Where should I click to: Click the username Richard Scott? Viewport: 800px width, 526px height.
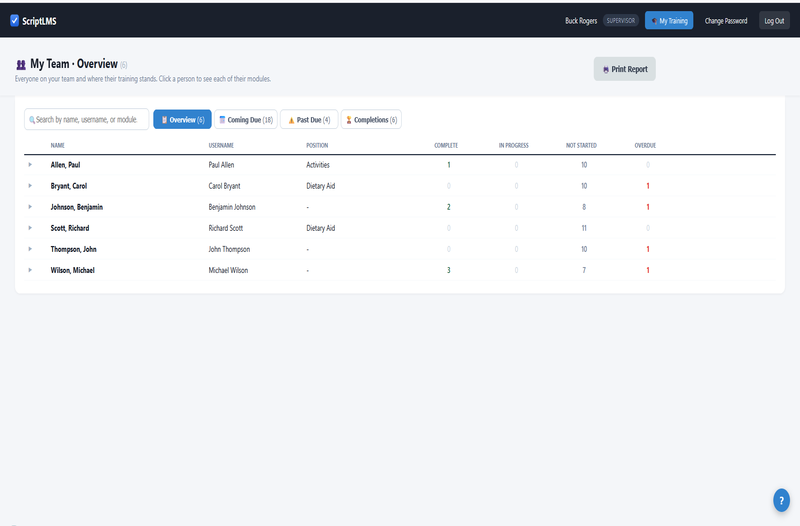pos(226,228)
